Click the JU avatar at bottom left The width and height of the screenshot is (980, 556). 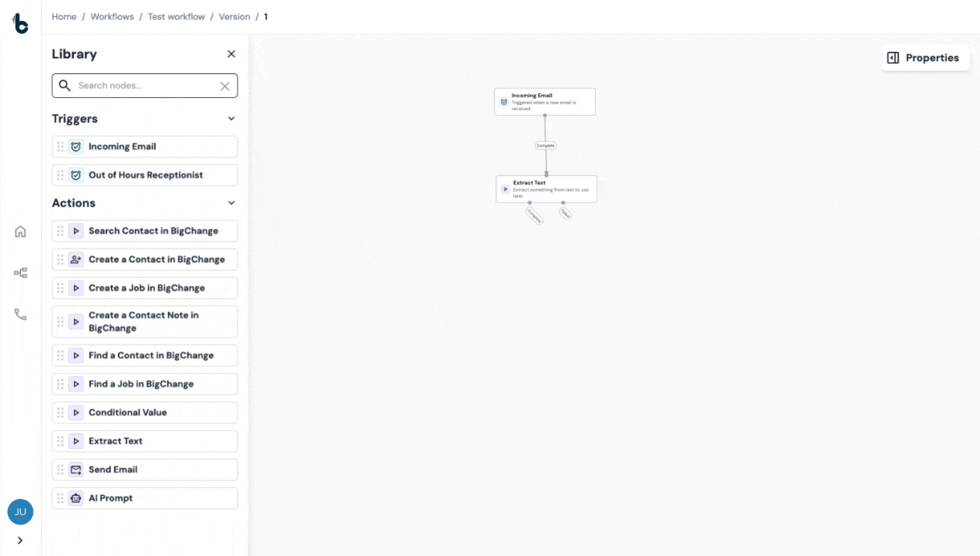coord(20,511)
